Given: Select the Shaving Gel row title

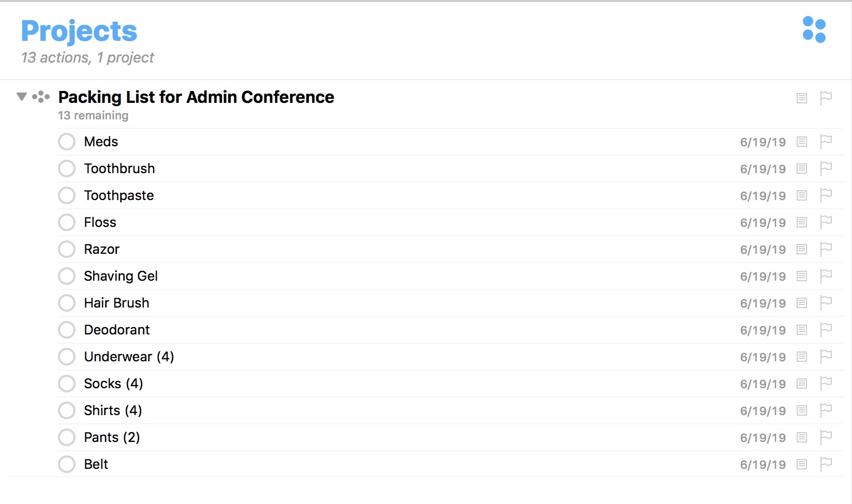Looking at the screenshot, I should [x=121, y=276].
